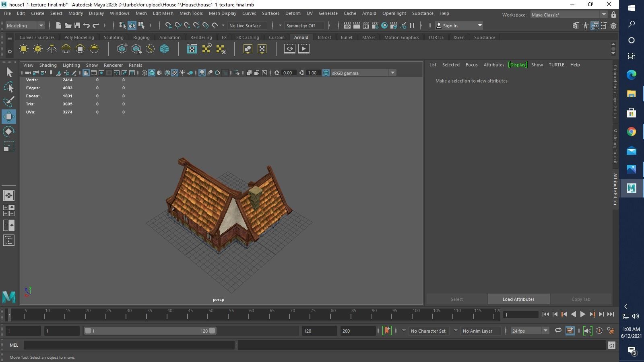Open Attribute Editor Attributes menu
The width and height of the screenshot is (644, 362).
494,65
